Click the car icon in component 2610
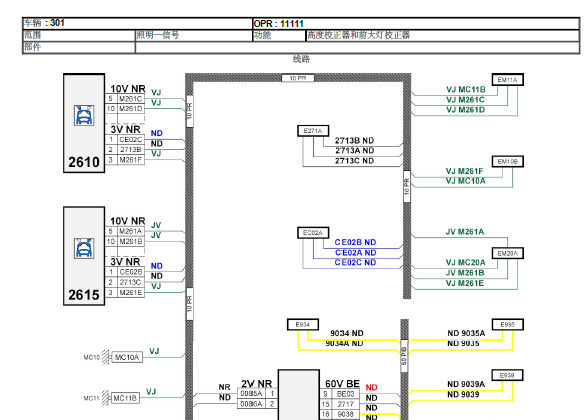Image resolution: width=585 pixels, height=420 pixels. (84, 115)
